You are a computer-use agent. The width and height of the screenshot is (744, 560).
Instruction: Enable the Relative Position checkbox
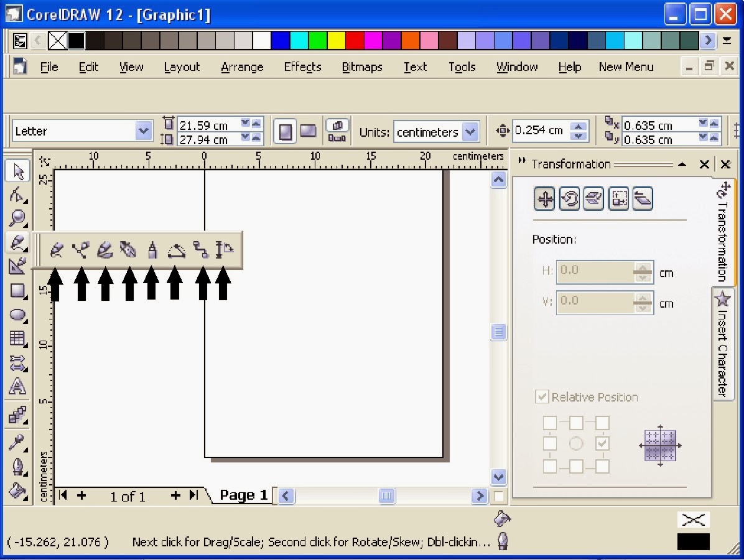(542, 397)
